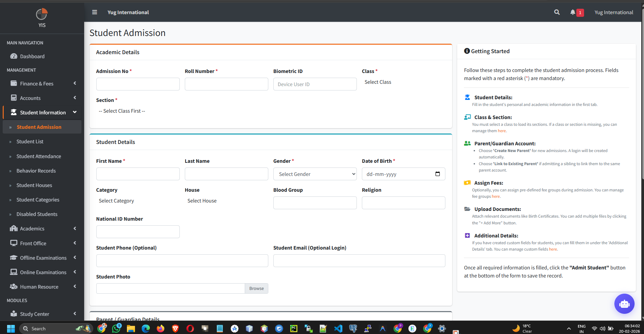Expand the Offline Examinations menu

point(43,258)
